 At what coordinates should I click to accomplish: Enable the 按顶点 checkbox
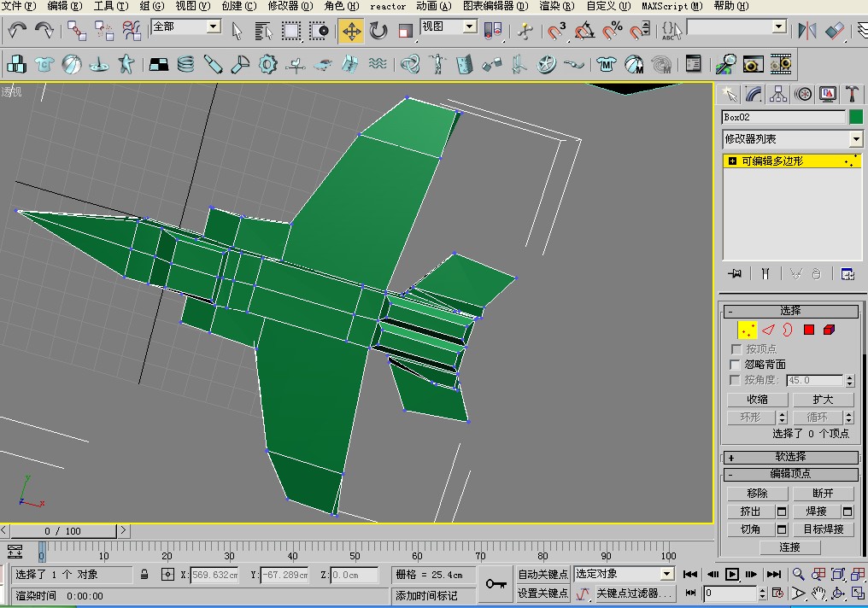coord(736,349)
